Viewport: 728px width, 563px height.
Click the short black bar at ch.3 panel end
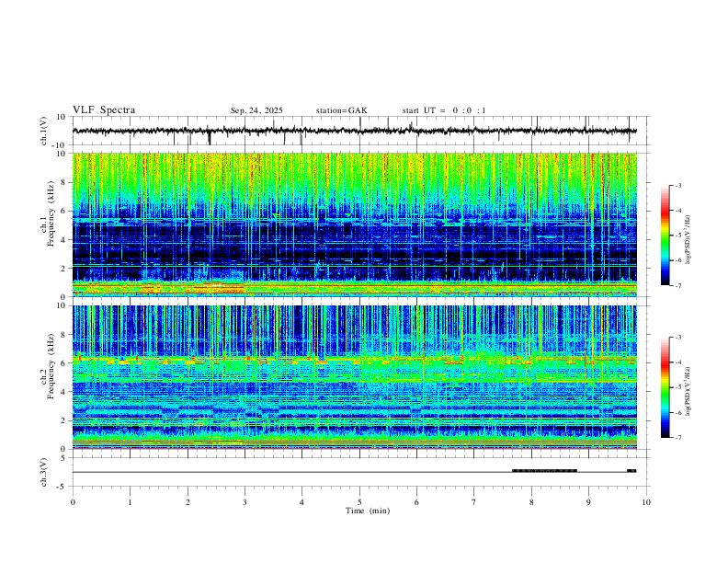tap(631, 471)
